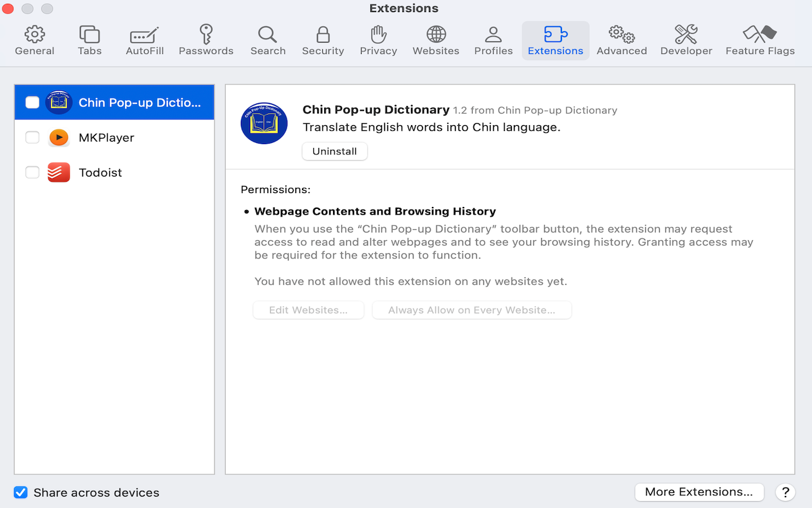Image resolution: width=812 pixels, height=508 pixels.
Task: Open More Extensions
Action: point(699,491)
